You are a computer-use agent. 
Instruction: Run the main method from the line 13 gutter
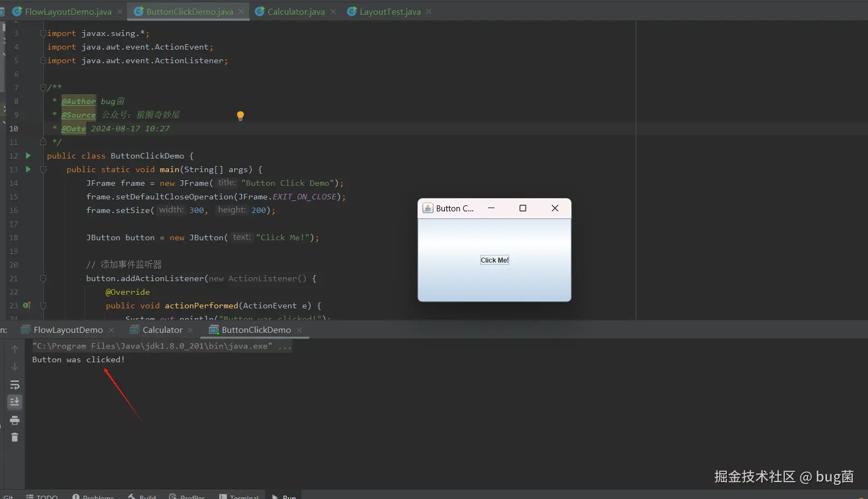[28, 169]
